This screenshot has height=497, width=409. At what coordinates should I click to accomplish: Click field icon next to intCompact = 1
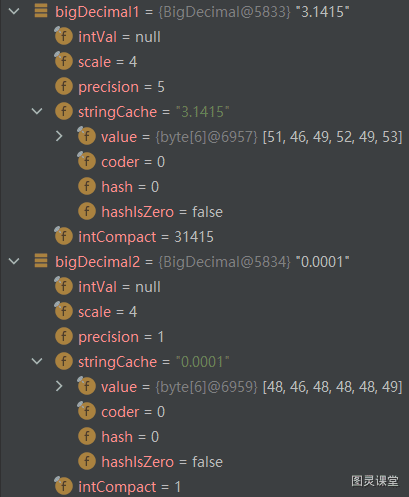[63, 486]
